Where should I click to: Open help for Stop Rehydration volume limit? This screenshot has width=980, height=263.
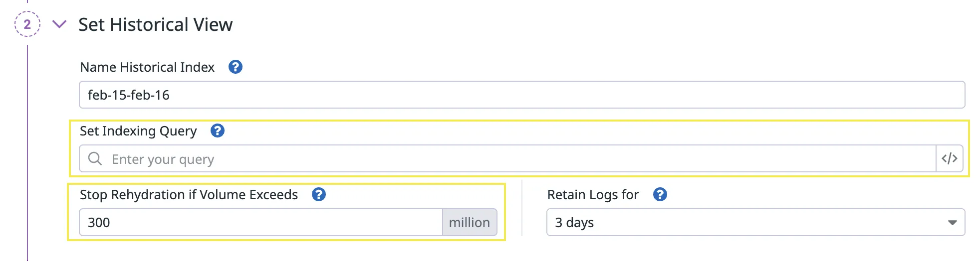tap(319, 194)
